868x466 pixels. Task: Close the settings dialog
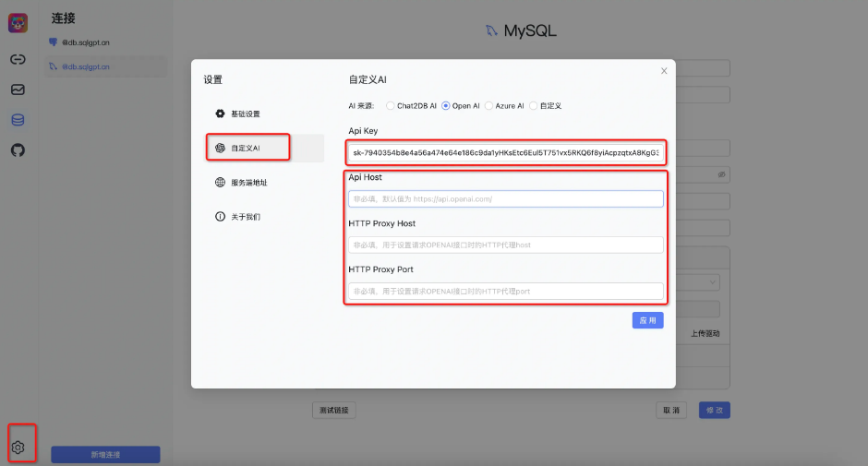click(664, 71)
